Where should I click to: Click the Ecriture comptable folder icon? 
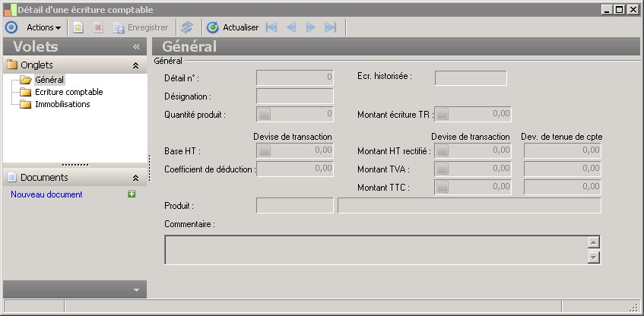point(26,92)
